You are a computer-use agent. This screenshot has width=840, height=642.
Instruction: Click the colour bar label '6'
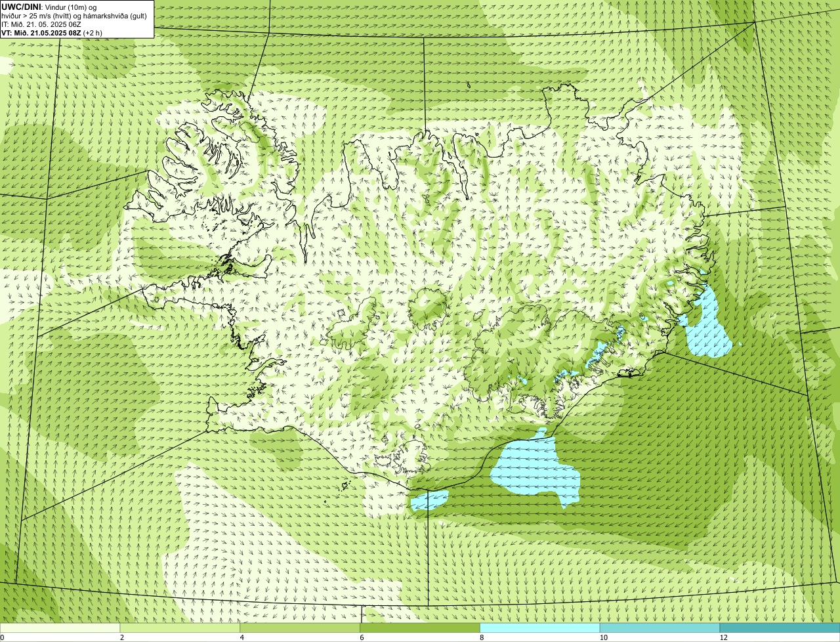361,637
